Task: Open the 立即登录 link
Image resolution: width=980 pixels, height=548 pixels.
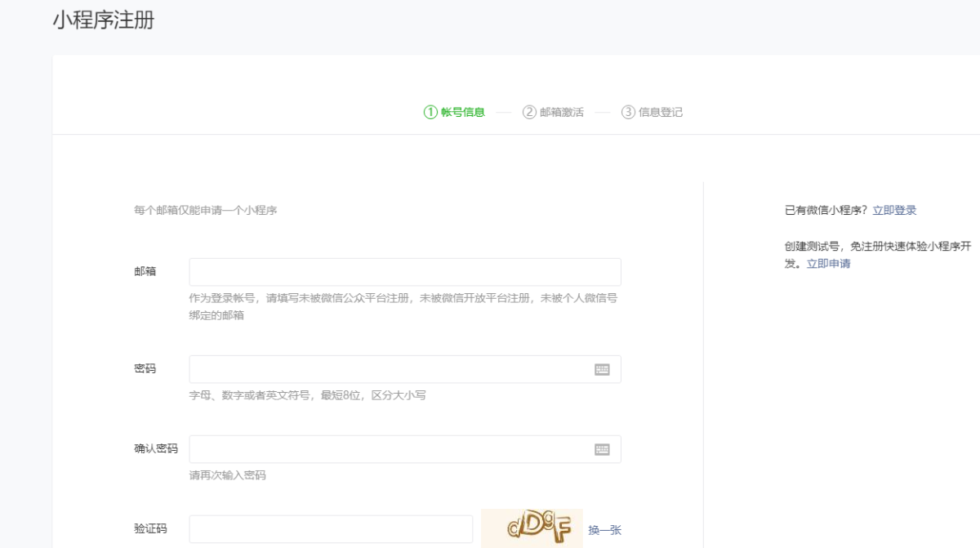Action: pyautogui.click(x=894, y=210)
